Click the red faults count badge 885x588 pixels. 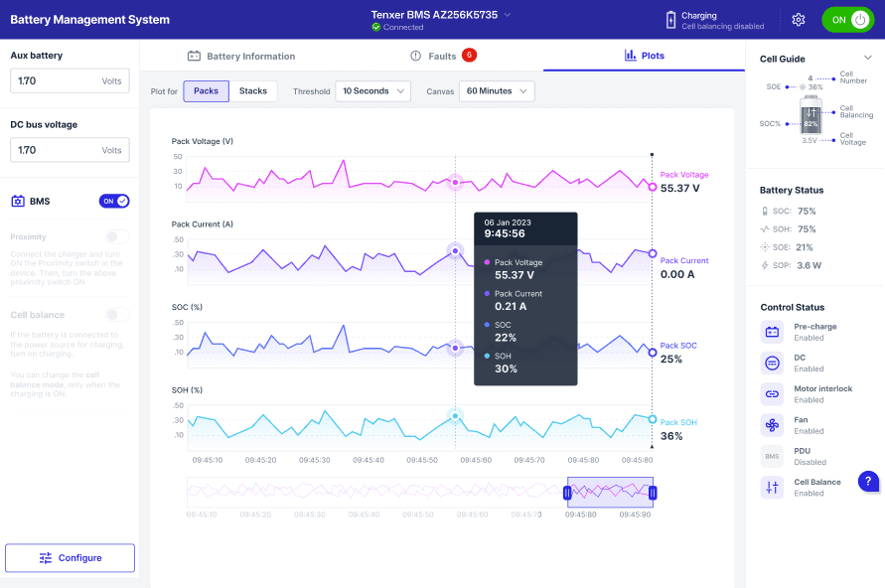[469, 55]
